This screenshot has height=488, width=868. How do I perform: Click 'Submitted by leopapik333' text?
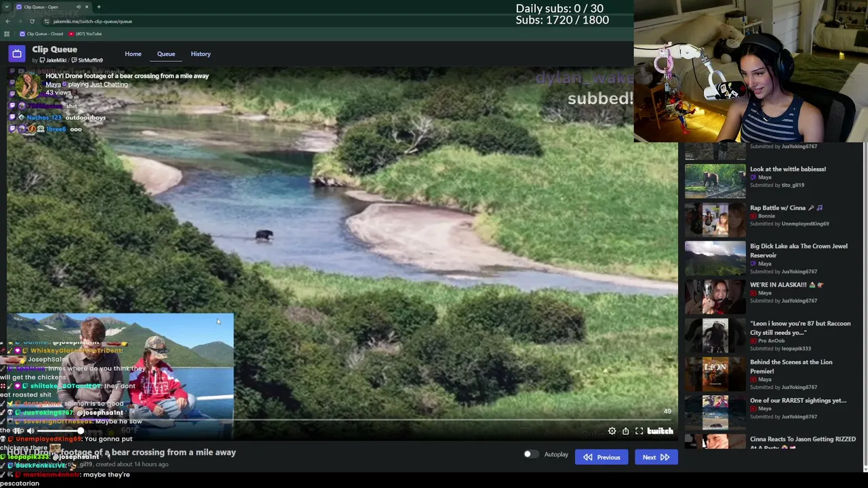pos(781,348)
